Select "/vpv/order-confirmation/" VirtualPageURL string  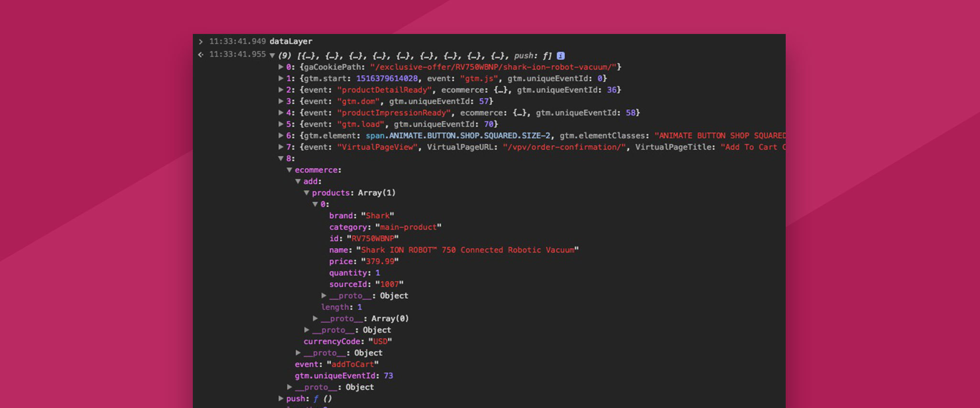(x=564, y=147)
